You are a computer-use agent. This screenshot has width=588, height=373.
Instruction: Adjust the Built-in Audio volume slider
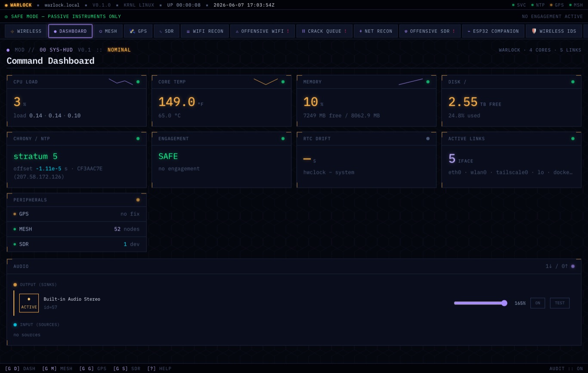point(480,303)
